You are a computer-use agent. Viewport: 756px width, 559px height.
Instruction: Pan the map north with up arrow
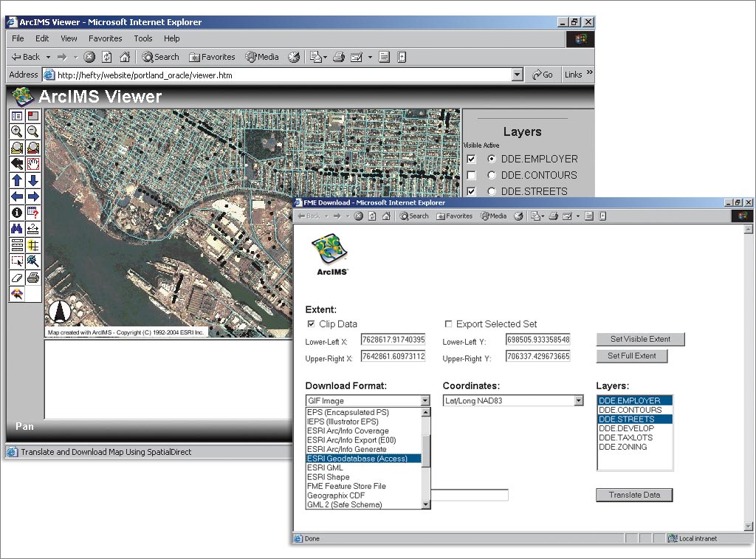click(x=17, y=180)
